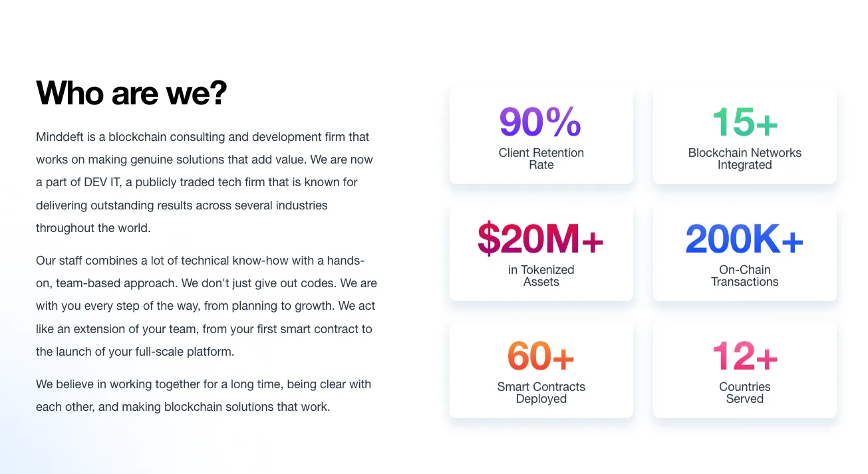Viewport: 868px width, 474px height.
Task: Click the pink 12+ number
Action: [745, 356]
